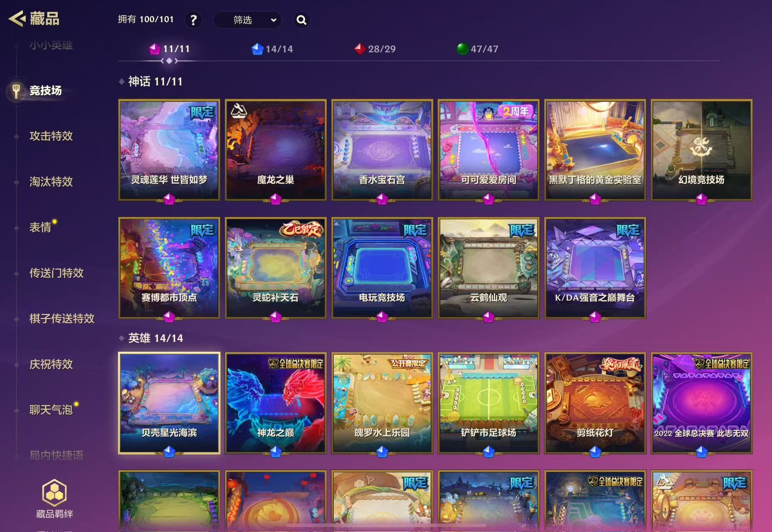Select the 幻境竞技场 arena with tools icon
772x532 pixels.
point(701,150)
